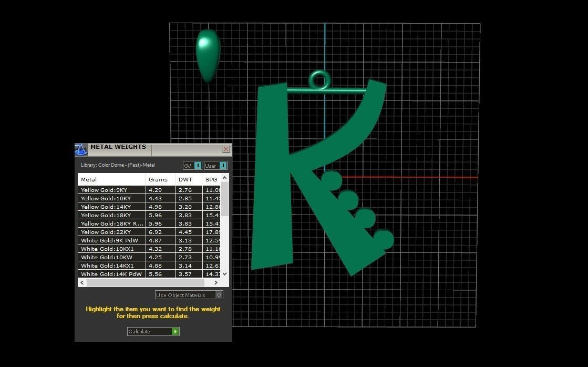Sort by the DWT column header
The image size is (588, 367).
(x=189, y=179)
